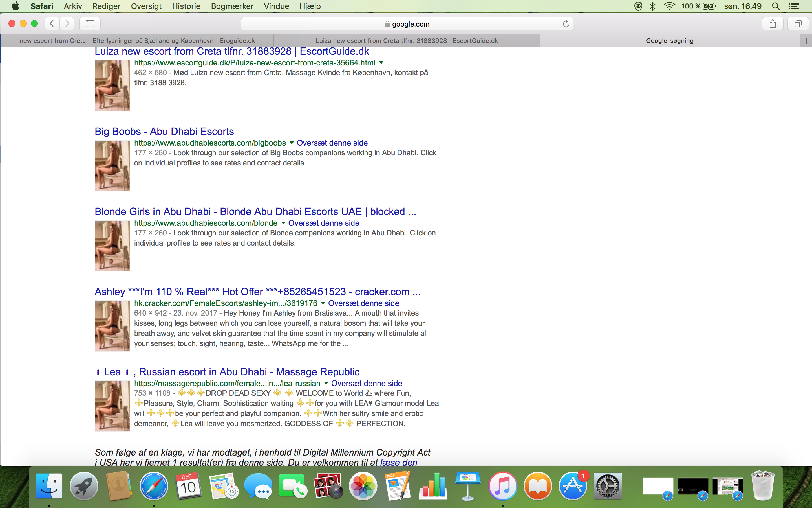Click 'Oversæt denne side' for massagerepublic result
This screenshot has height=508, width=812.
(367, 383)
